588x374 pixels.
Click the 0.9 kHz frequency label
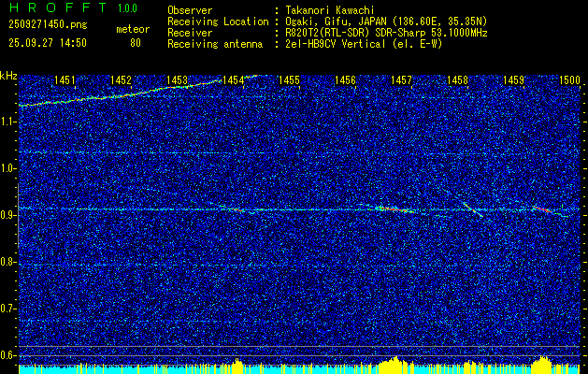pyautogui.click(x=7, y=215)
